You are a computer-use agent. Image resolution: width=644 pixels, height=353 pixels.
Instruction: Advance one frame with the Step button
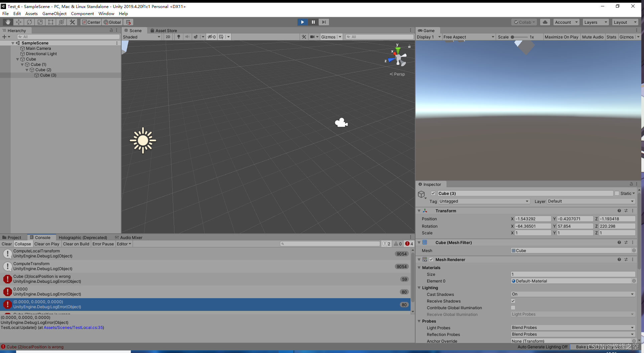pos(324,22)
